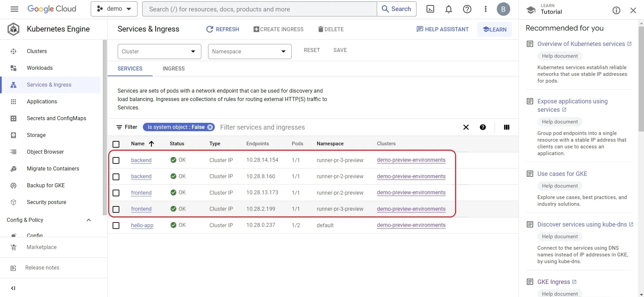
Task: Collapse the Config & Policy section
Action: [x=89, y=220]
